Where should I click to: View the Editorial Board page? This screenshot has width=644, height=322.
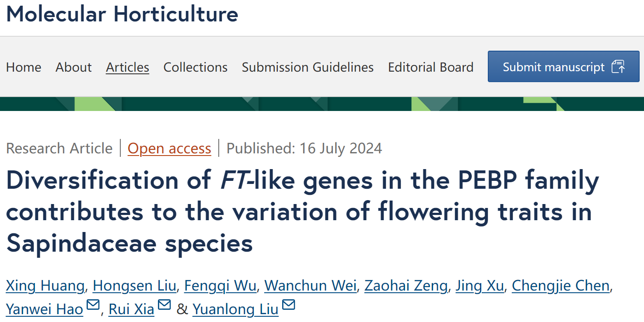tap(430, 67)
